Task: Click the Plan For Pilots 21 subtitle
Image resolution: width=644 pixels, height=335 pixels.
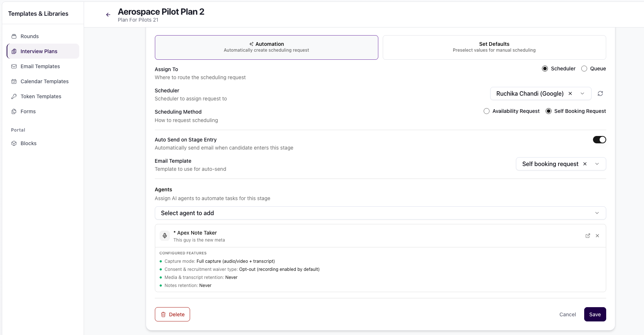Action: [x=138, y=20]
